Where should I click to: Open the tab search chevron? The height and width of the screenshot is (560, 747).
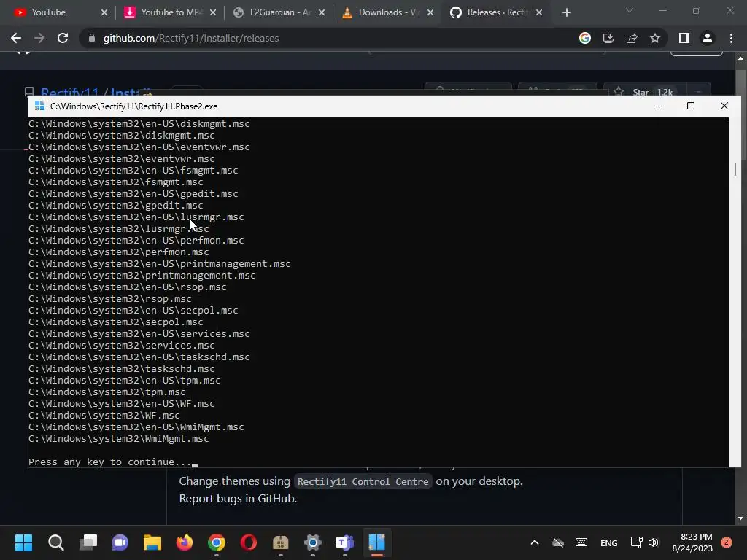pos(630,10)
